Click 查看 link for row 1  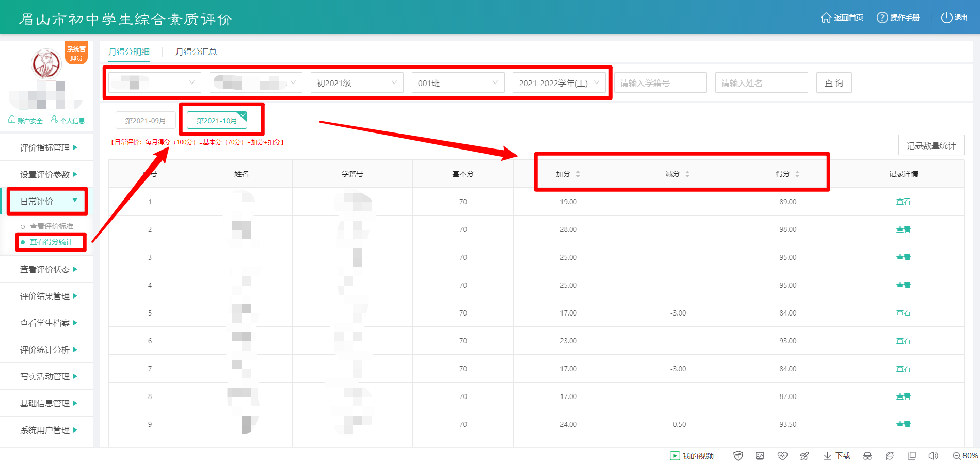point(903,202)
